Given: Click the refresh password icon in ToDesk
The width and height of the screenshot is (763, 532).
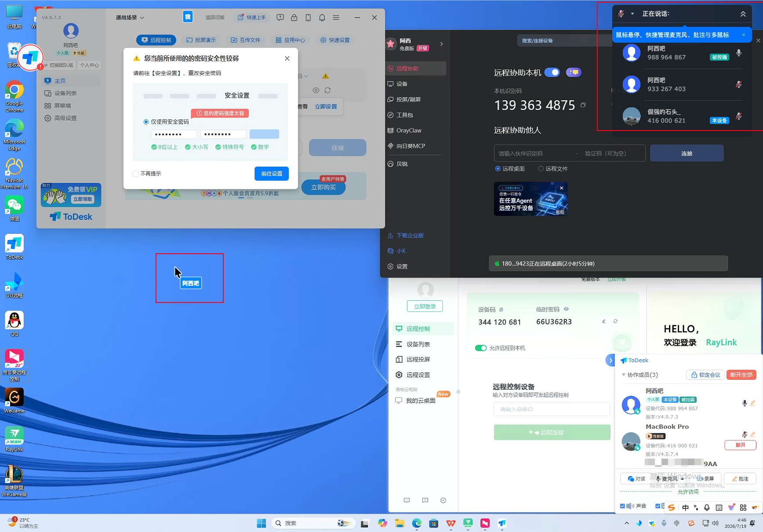Looking at the screenshot, I should coord(327,90).
